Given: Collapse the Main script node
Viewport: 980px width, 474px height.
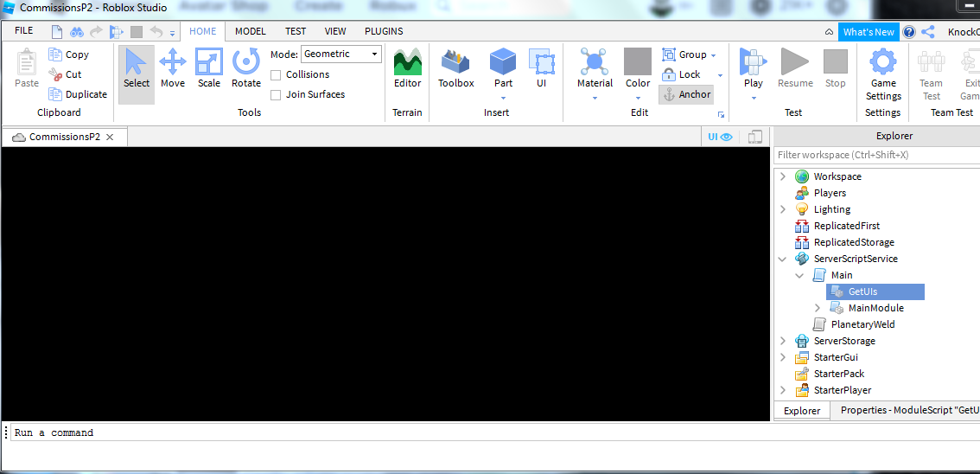Looking at the screenshot, I should pos(800,275).
